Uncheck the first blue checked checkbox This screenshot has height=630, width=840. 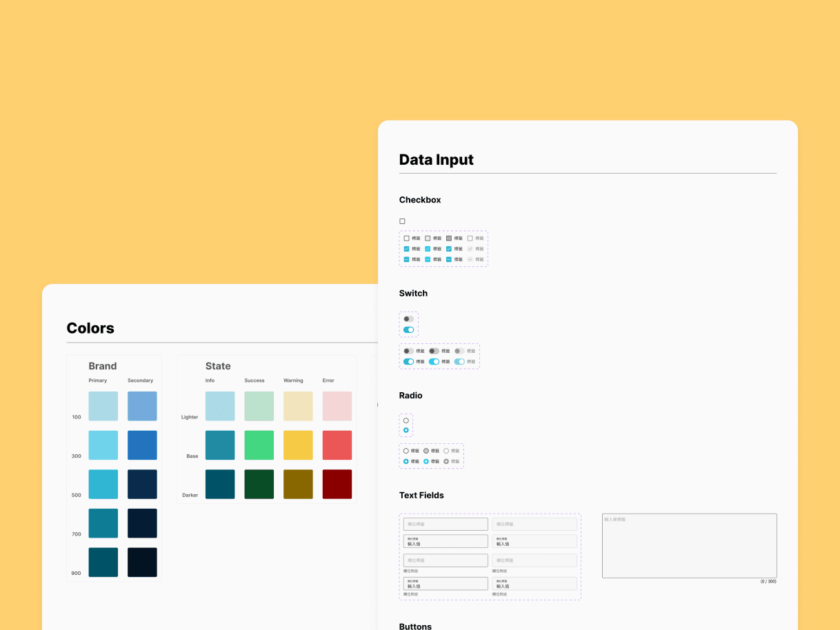click(x=406, y=248)
